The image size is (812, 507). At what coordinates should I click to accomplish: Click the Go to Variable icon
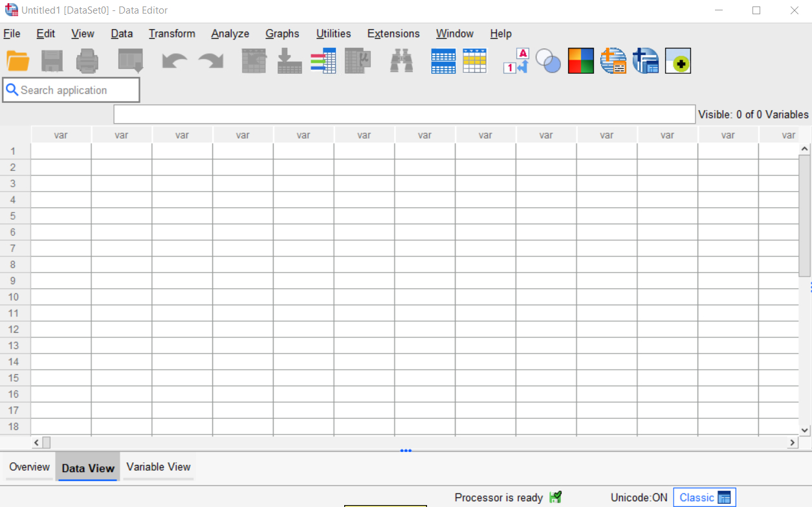point(289,61)
